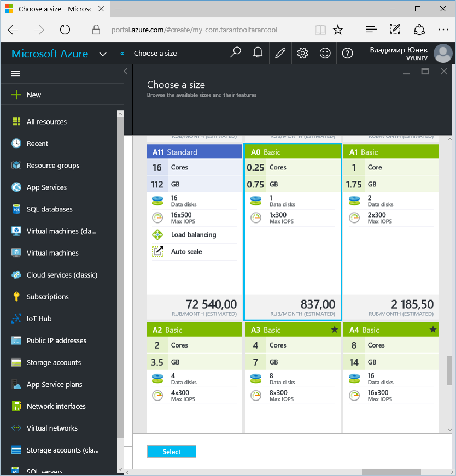Click the green plus New icon

pyautogui.click(x=16, y=95)
